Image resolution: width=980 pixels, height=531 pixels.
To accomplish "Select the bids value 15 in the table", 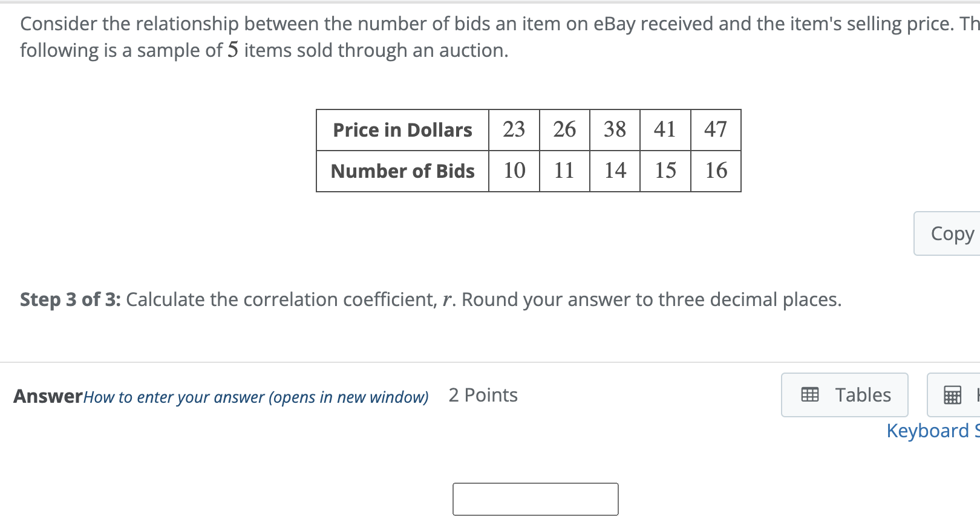I will [x=665, y=171].
